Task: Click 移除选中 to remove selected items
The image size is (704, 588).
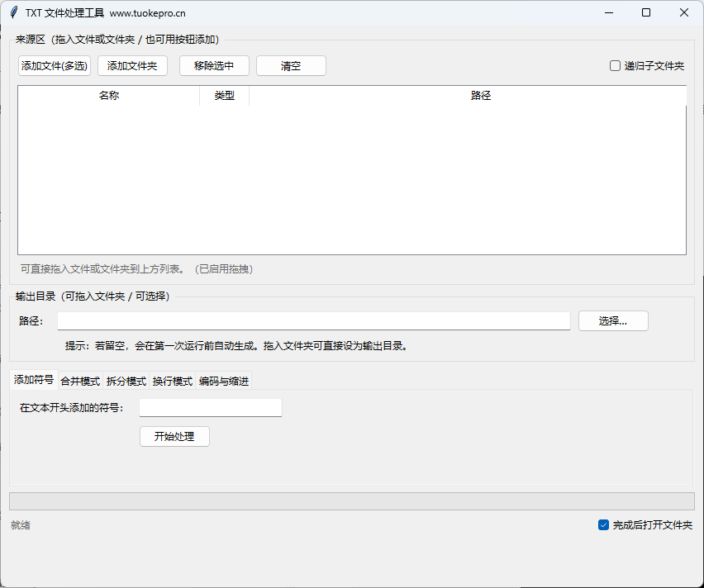Action: tap(214, 65)
